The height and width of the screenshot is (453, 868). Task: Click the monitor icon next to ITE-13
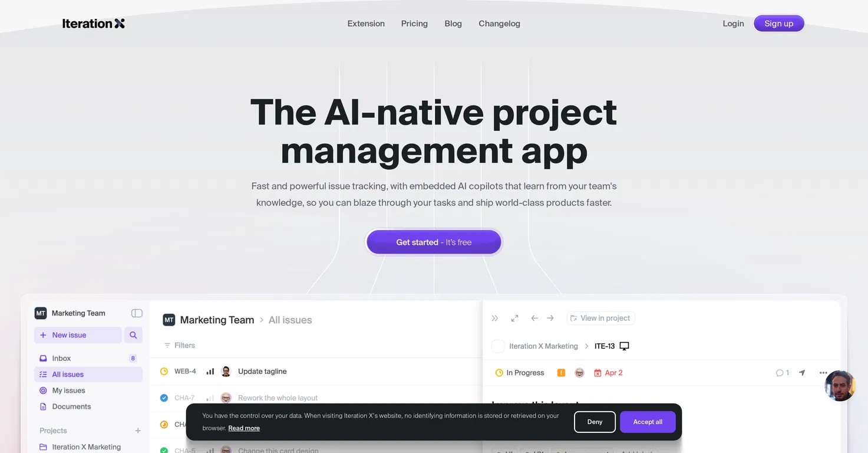coord(625,346)
